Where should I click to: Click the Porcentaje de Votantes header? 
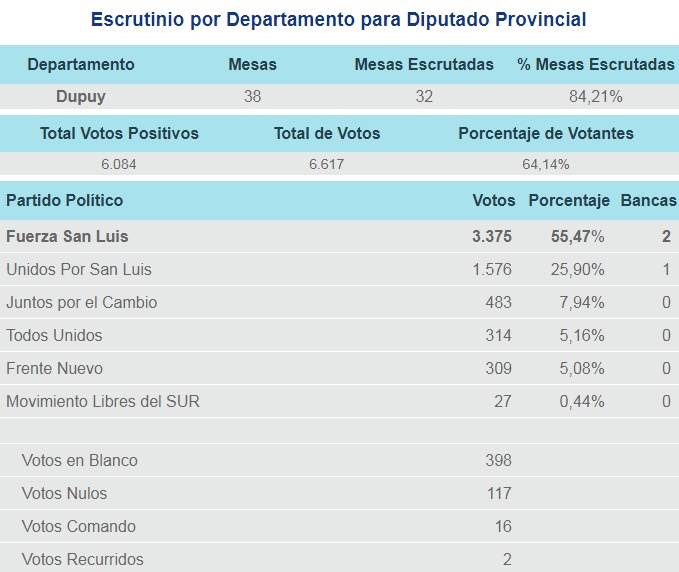pos(546,133)
